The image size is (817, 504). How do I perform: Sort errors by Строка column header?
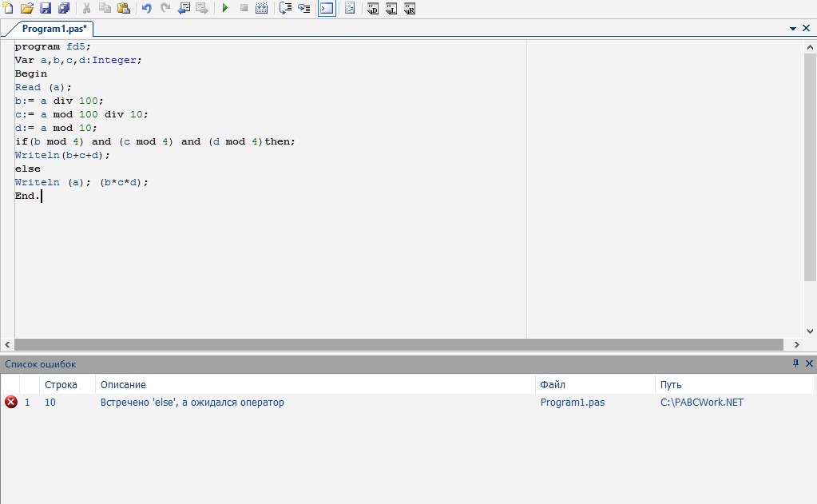[x=61, y=385]
